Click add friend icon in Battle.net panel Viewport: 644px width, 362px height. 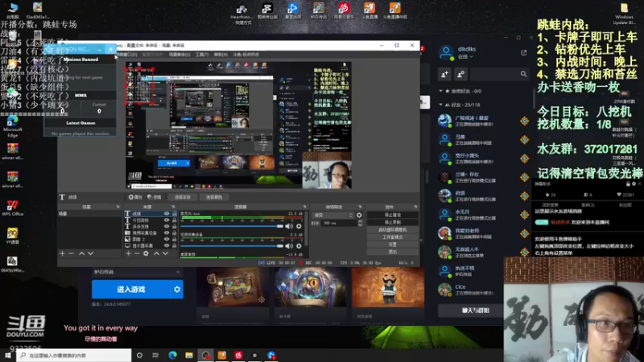[445, 74]
